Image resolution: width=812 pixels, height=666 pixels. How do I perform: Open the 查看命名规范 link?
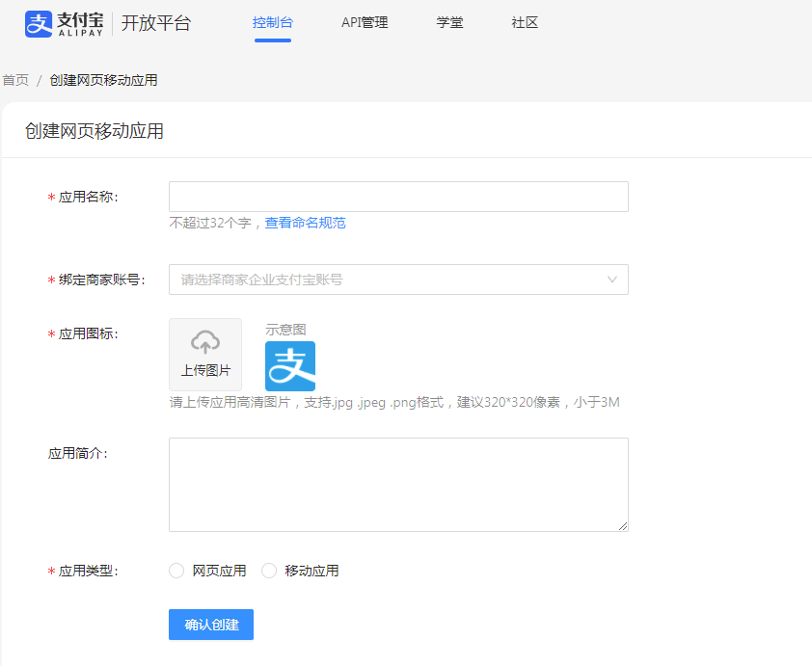click(x=305, y=223)
